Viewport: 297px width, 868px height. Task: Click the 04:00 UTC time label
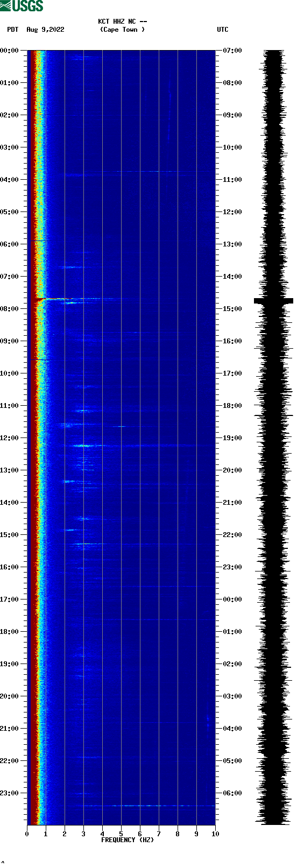(x=232, y=729)
